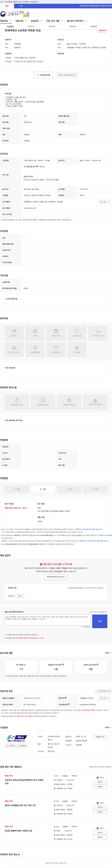Click the info icon beside 고용24 입사지원
Viewport: 112px width, 868px height.
[x=97, y=664]
